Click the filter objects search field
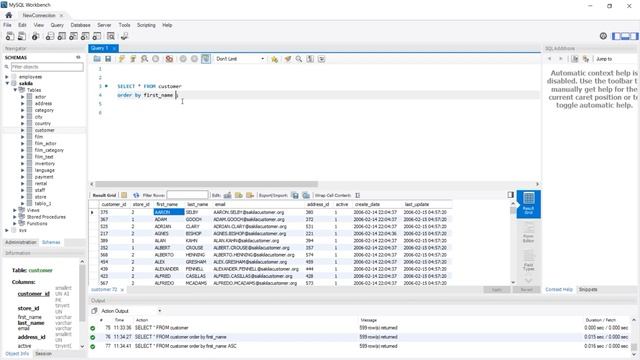Screen dimensions: 640x360 tap(47, 67)
